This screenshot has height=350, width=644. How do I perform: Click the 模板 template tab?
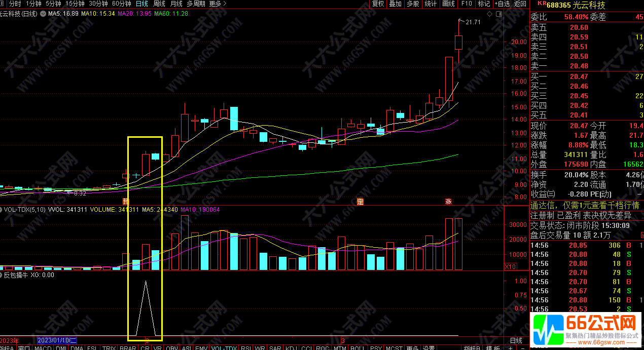(x=493, y=347)
